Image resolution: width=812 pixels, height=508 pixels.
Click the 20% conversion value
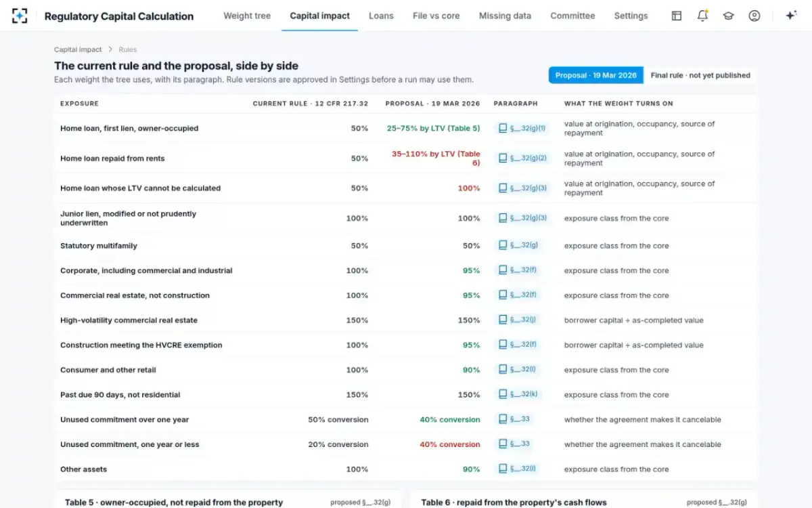[338, 444]
